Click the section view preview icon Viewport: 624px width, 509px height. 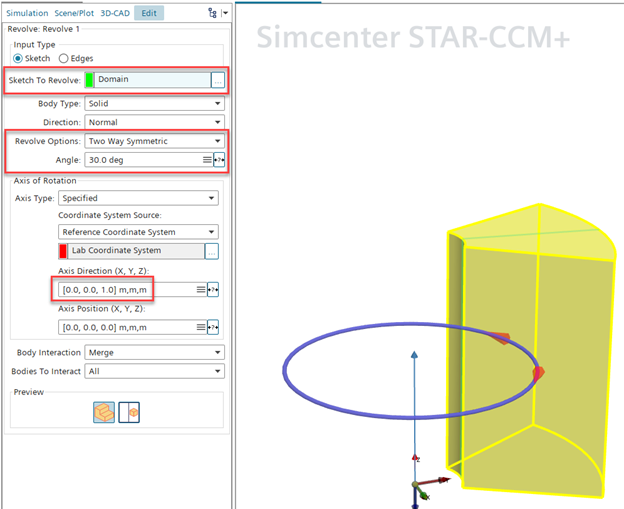[x=128, y=410]
